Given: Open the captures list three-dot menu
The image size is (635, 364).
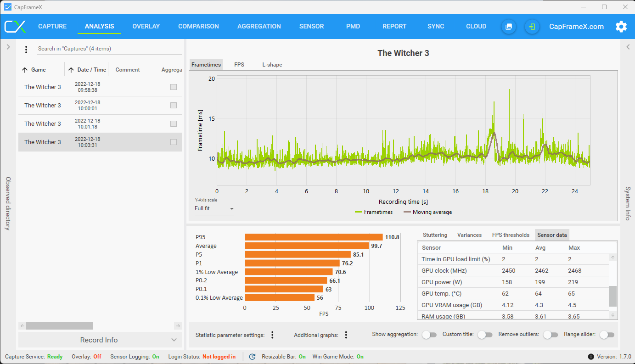Looking at the screenshot, I should (x=26, y=49).
